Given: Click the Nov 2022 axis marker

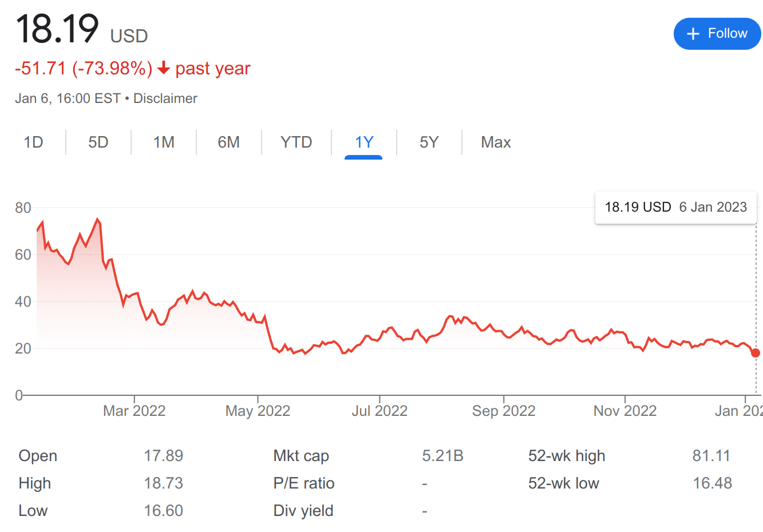Looking at the screenshot, I should [625, 411].
